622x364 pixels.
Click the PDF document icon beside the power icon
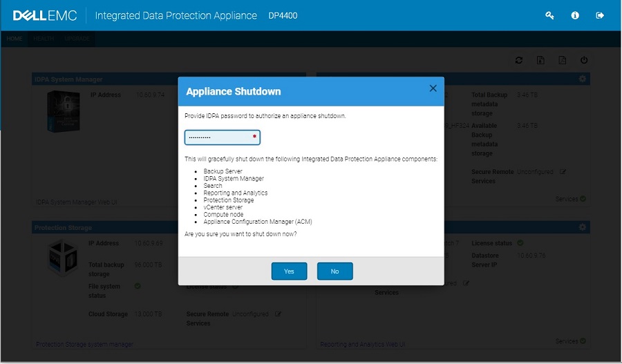tap(563, 60)
